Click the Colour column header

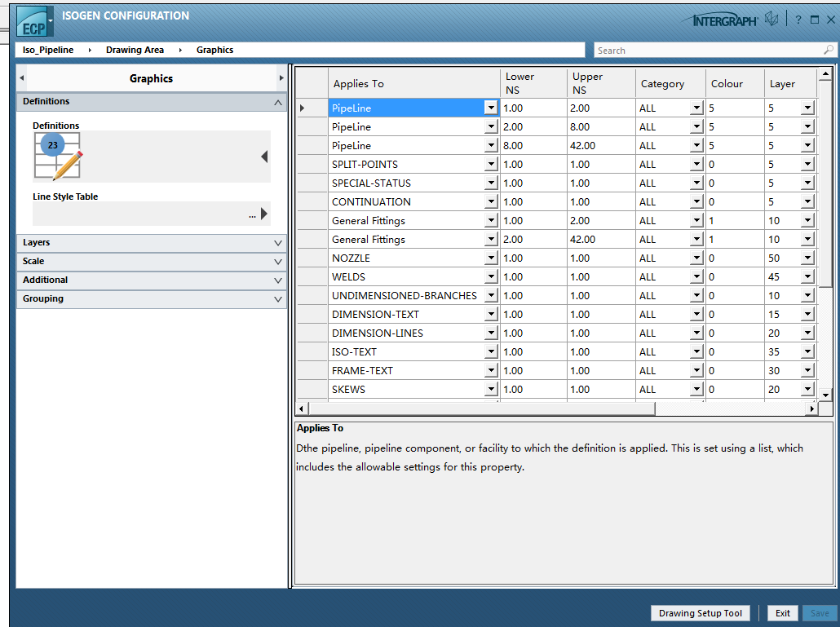735,83
